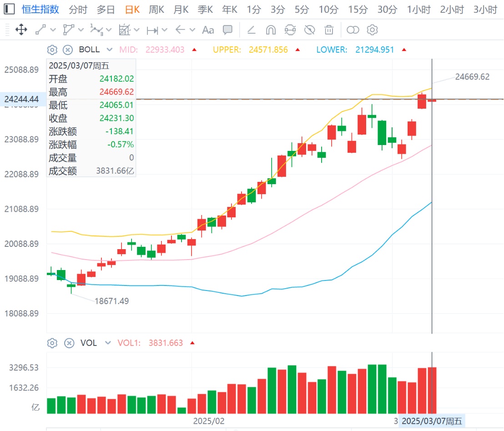Expand polygon shape tool options
This screenshot has width=504, height=431.
[81, 30]
